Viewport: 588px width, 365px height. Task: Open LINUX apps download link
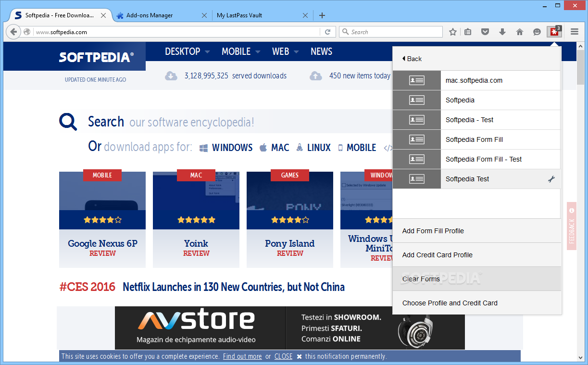[x=313, y=148]
